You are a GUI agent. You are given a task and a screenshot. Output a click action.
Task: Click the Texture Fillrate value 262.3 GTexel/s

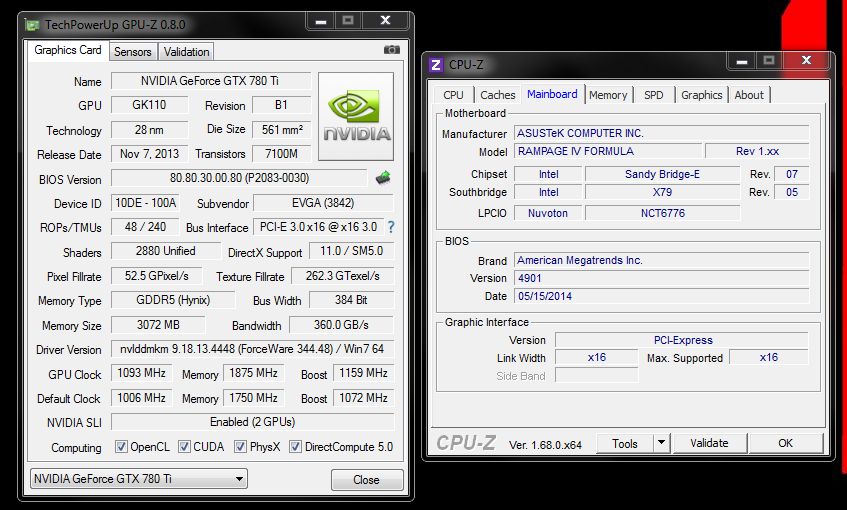[x=342, y=276]
